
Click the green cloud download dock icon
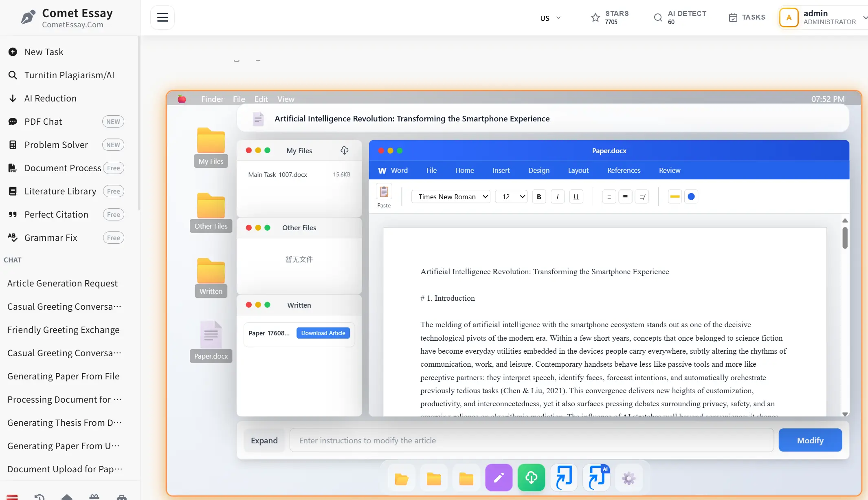(x=532, y=478)
